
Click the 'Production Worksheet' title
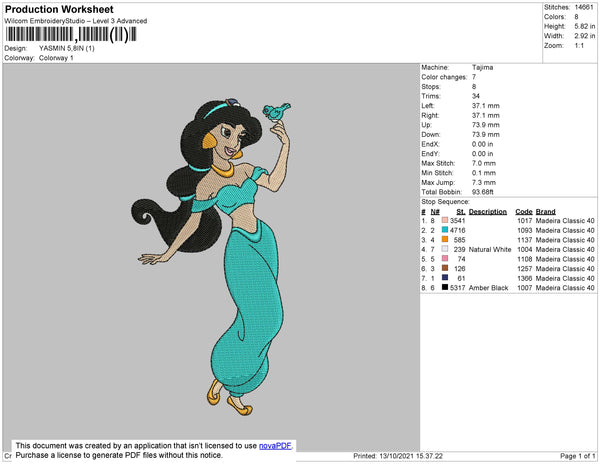(59, 9)
